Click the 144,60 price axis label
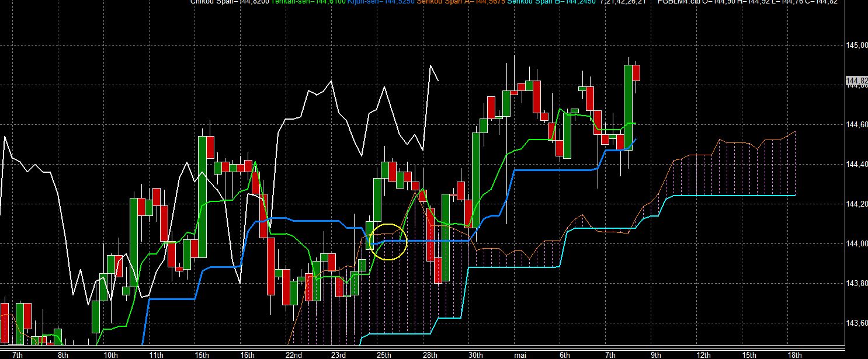 [856, 124]
